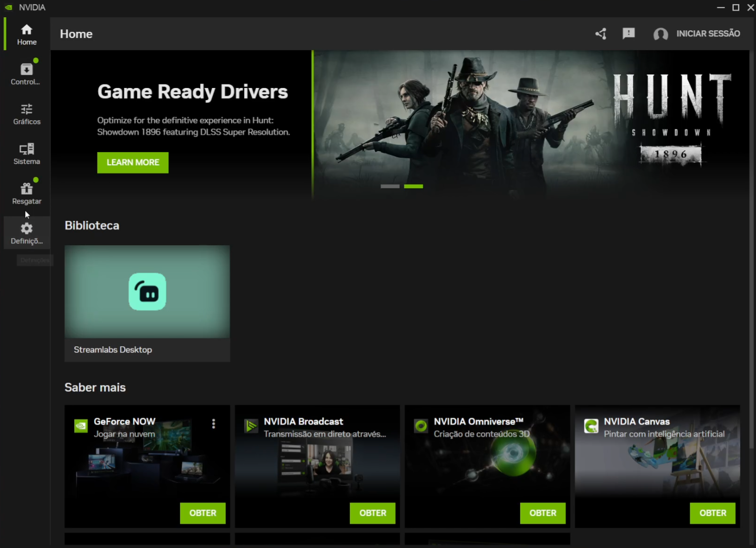Click OBTER on the NVIDIA Omniverse card
756x548 pixels.
(543, 513)
